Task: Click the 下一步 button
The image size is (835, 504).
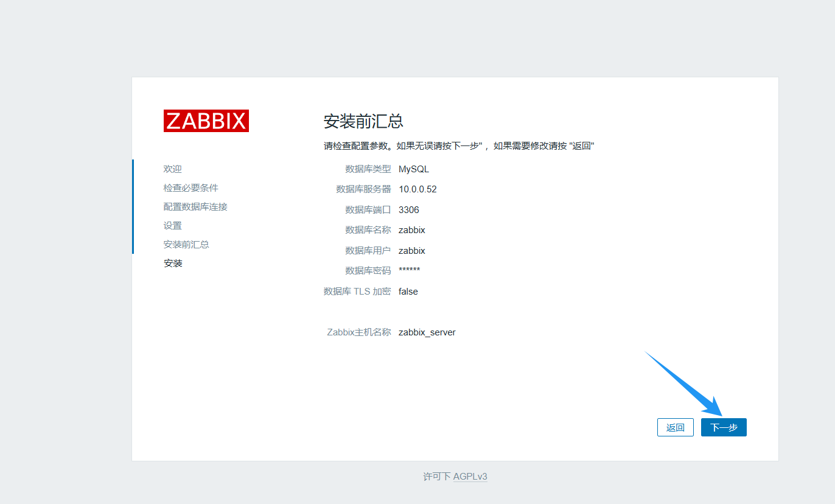Action: click(724, 427)
